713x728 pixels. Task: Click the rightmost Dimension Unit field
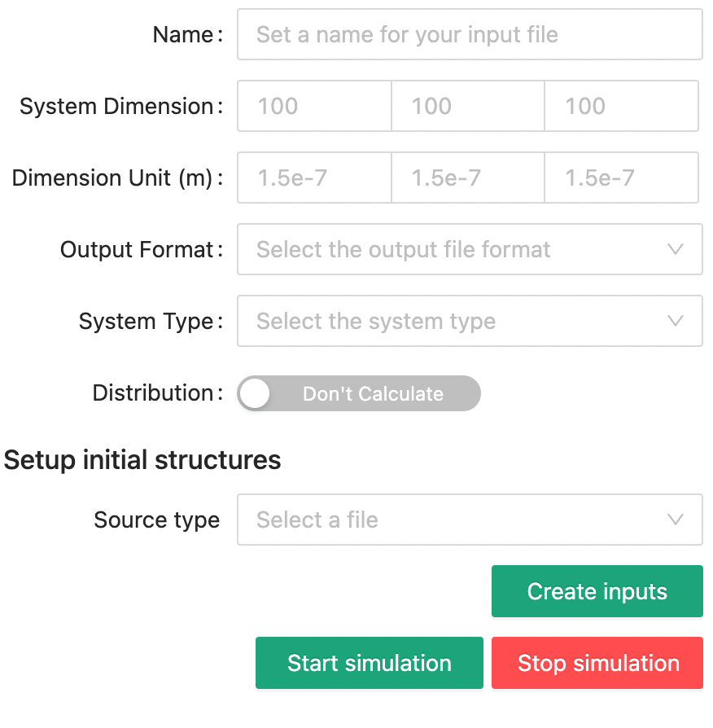coord(621,178)
